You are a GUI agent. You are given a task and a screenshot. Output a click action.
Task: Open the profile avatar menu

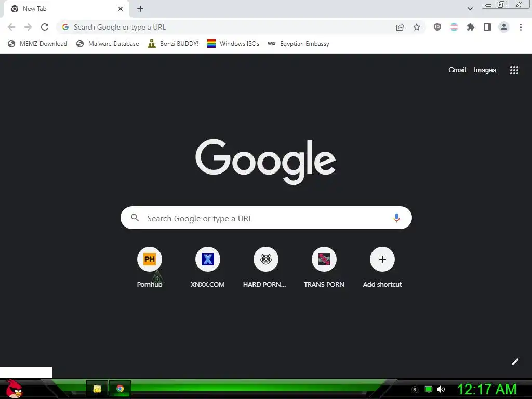(504, 27)
